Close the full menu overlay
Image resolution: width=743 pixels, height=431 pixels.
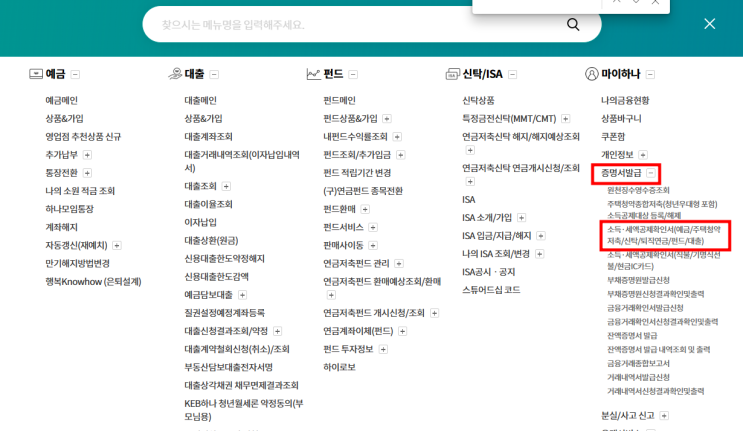[x=709, y=24]
